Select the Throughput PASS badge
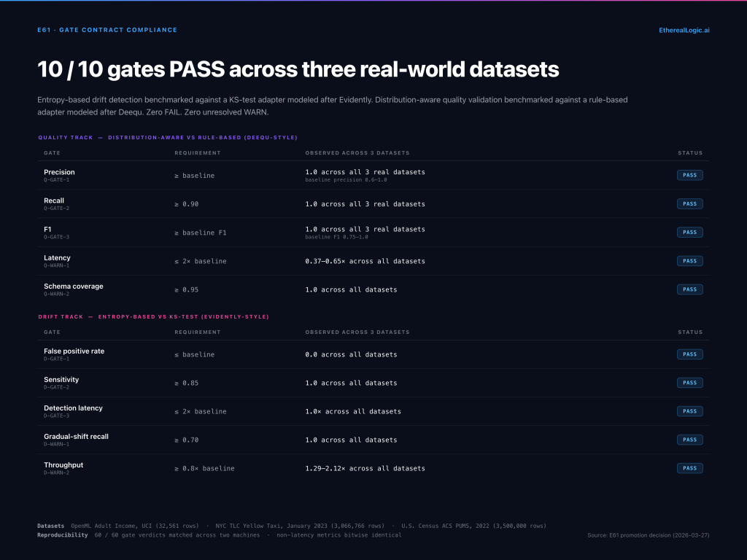747x560 pixels. click(x=689, y=468)
